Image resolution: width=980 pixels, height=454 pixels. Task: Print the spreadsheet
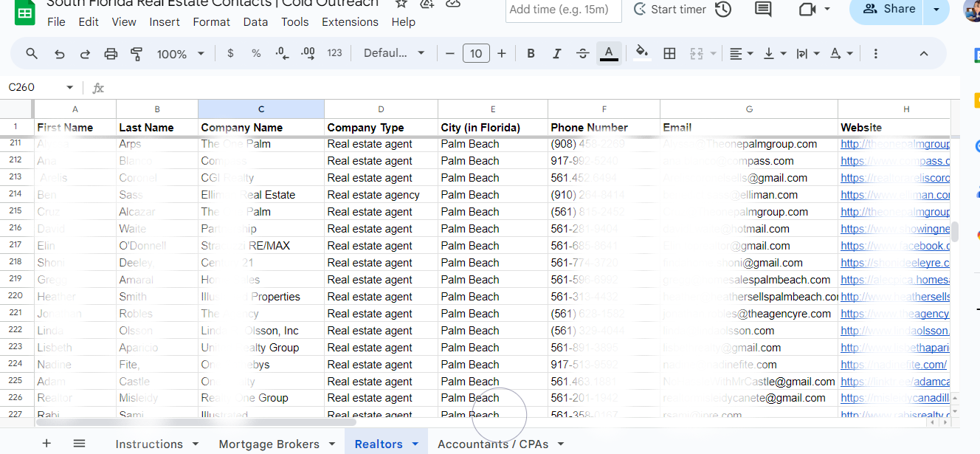point(111,53)
